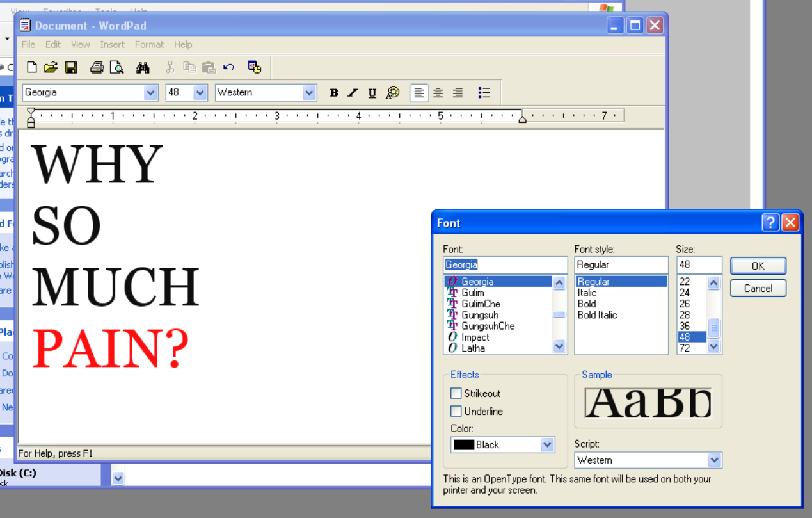Click the Find binoculars icon

[143, 67]
